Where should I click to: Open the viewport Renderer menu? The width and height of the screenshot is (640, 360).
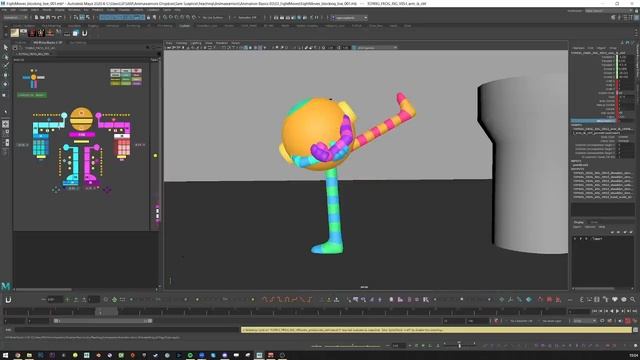click(222, 43)
